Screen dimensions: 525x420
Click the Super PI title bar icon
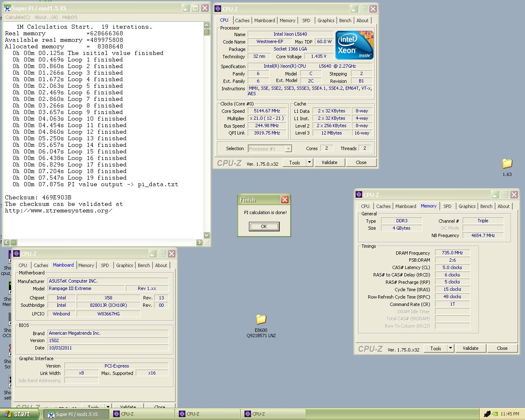click(7, 8)
